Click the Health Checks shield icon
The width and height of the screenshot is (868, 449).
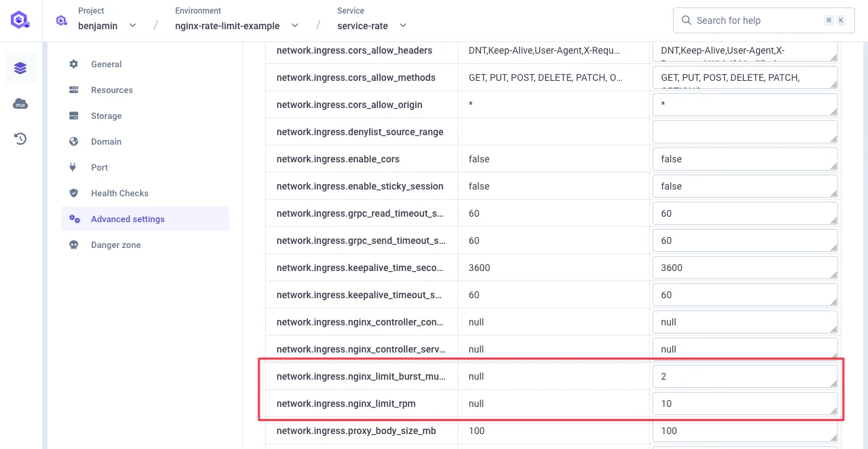tap(74, 193)
